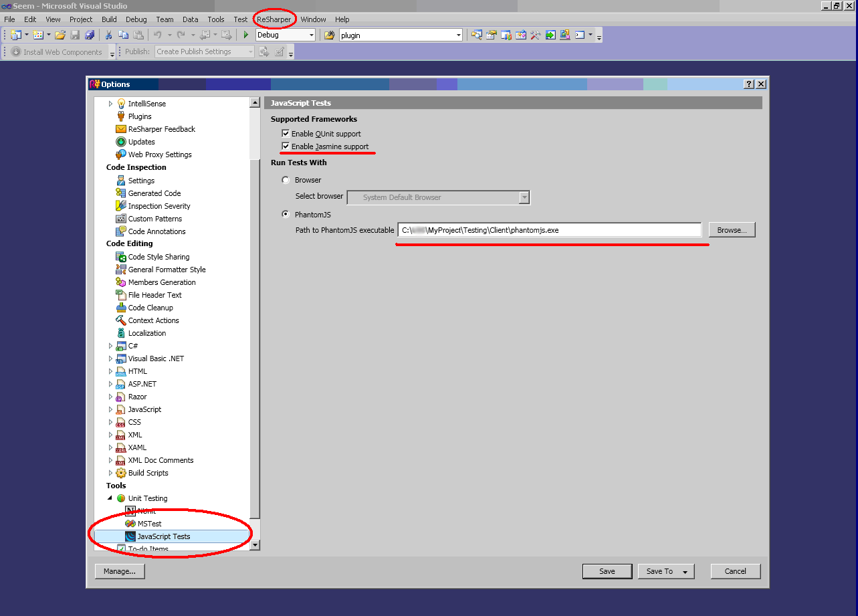Expand the IntelliSense tree node
The height and width of the screenshot is (616, 858).
[x=111, y=104]
